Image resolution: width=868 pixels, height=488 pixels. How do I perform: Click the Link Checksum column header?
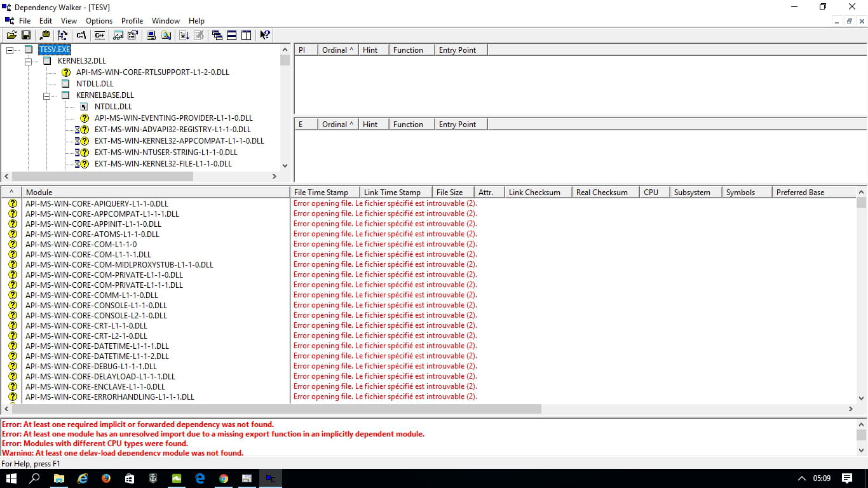tap(538, 193)
